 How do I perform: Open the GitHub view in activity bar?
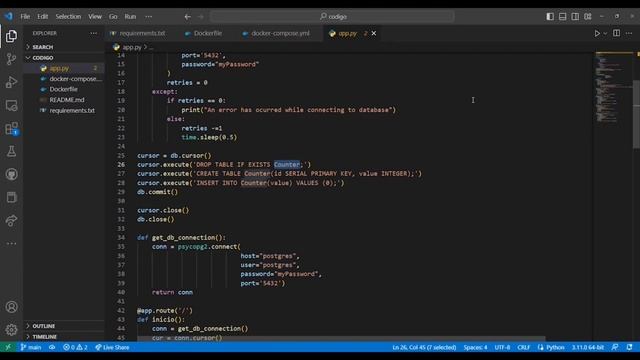11,174
